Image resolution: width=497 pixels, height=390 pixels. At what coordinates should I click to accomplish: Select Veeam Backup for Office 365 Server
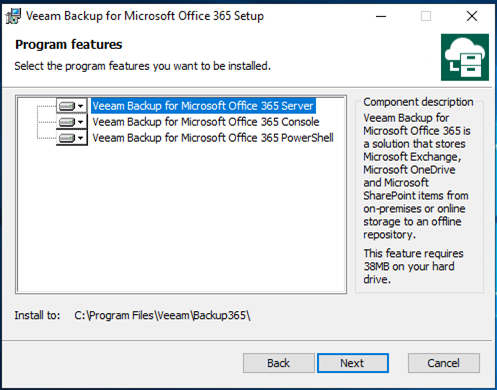(x=203, y=106)
